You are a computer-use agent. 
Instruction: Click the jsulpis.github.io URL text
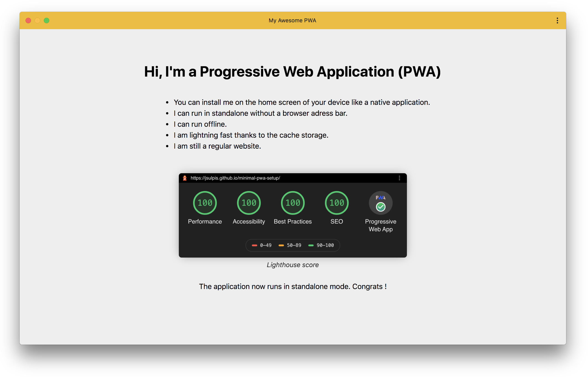(235, 178)
